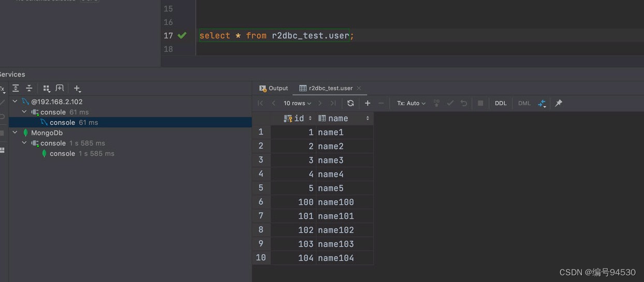Select the cell containing name100
The height and width of the screenshot is (282, 644).
coord(345,202)
